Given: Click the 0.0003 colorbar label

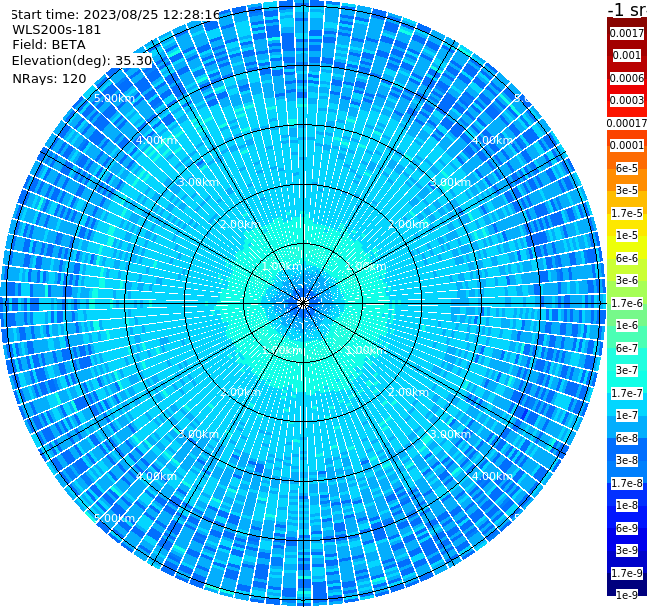Looking at the screenshot, I should pyautogui.click(x=627, y=100).
